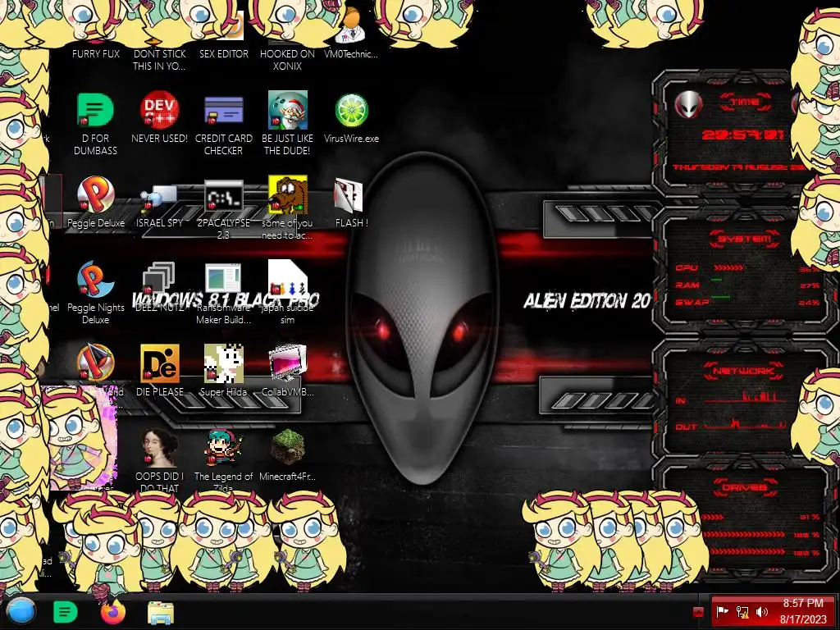Open the portrait icon labeled OOPS DID I DO THAT

pos(160,449)
